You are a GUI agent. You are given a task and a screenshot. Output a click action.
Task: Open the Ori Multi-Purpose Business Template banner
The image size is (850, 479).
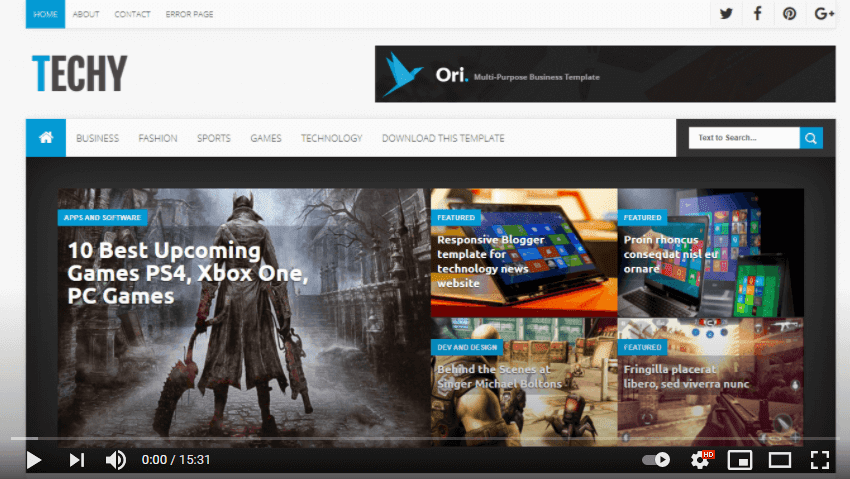point(605,74)
